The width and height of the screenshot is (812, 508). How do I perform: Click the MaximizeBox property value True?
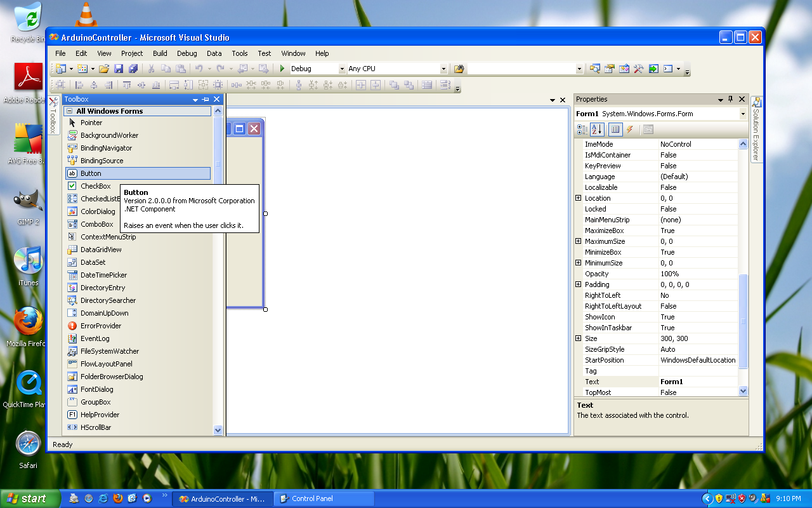click(x=698, y=231)
